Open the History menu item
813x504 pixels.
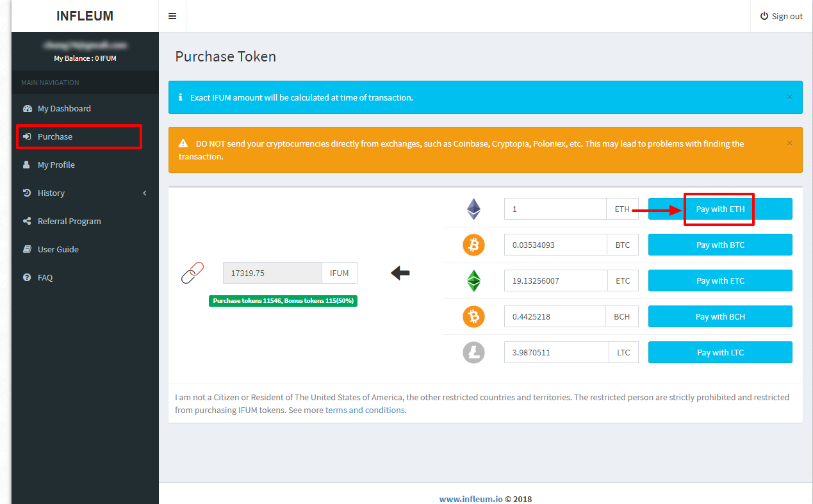pyautogui.click(x=85, y=193)
